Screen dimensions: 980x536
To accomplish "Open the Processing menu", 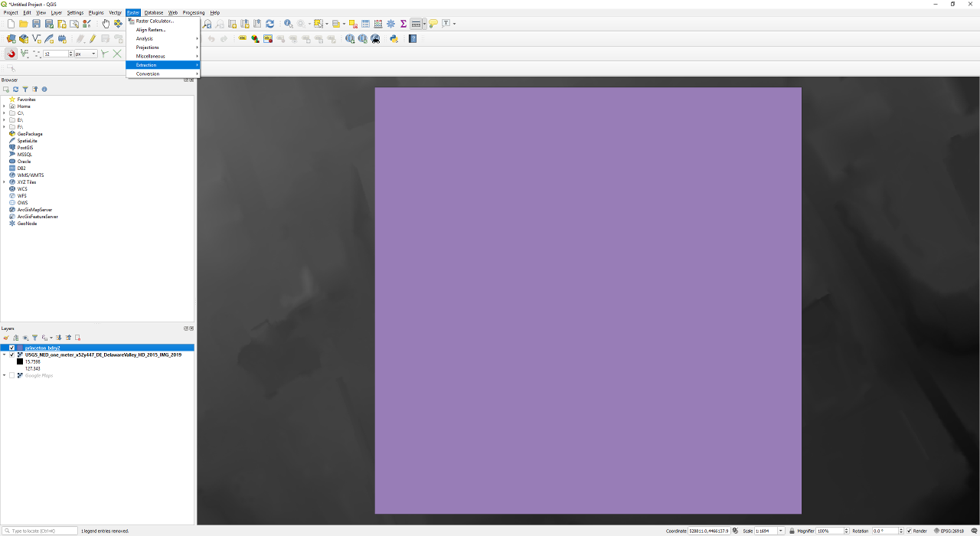I will [194, 12].
